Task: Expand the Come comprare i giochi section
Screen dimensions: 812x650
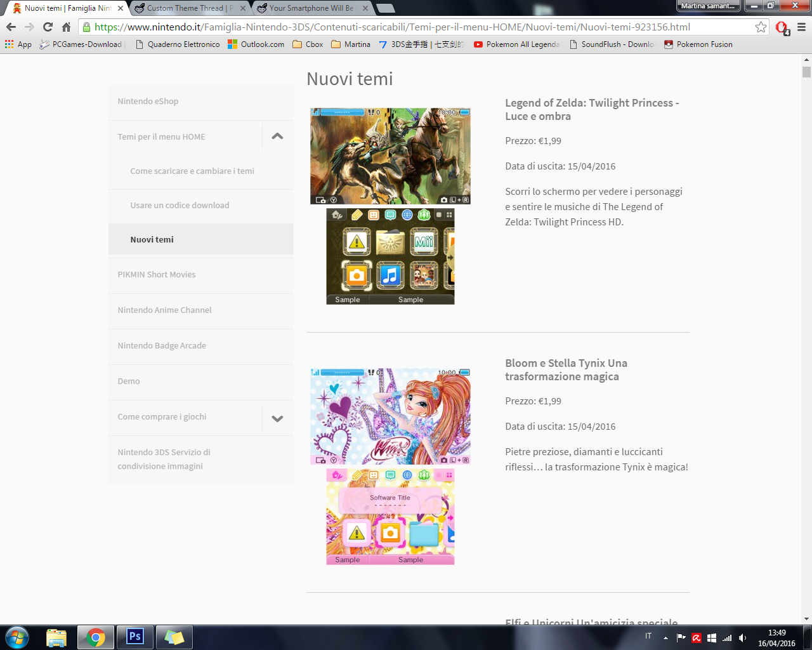Action: (277, 419)
